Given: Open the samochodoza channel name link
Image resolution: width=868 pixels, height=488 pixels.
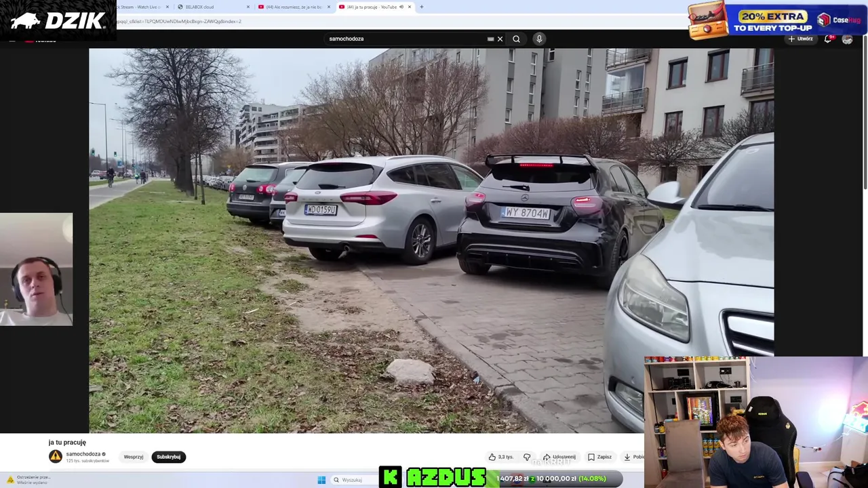Looking at the screenshot, I should (x=83, y=454).
